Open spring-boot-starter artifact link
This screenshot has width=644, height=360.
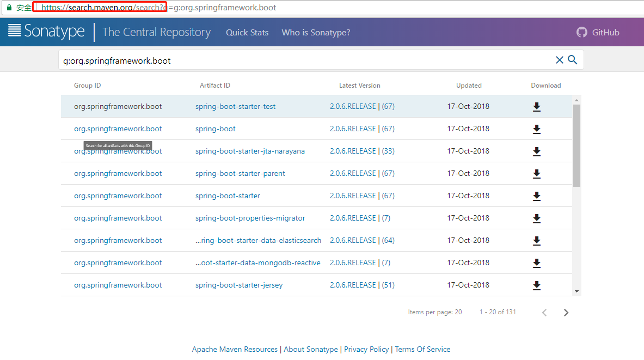tap(228, 196)
